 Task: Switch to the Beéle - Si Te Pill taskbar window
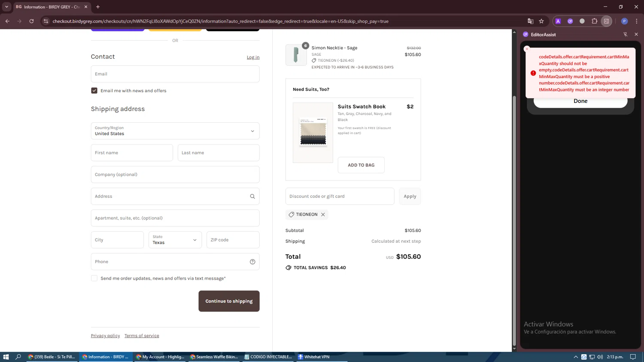coord(52,357)
